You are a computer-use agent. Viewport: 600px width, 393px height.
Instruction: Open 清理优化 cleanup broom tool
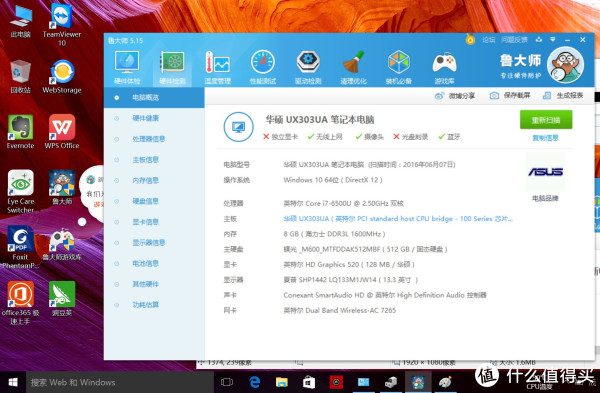[x=354, y=67]
